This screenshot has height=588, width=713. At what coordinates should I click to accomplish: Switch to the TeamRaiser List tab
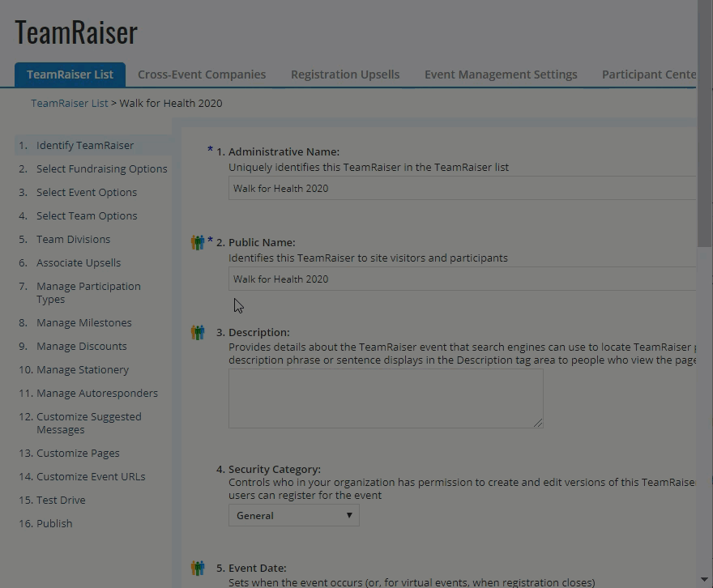point(70,75)
